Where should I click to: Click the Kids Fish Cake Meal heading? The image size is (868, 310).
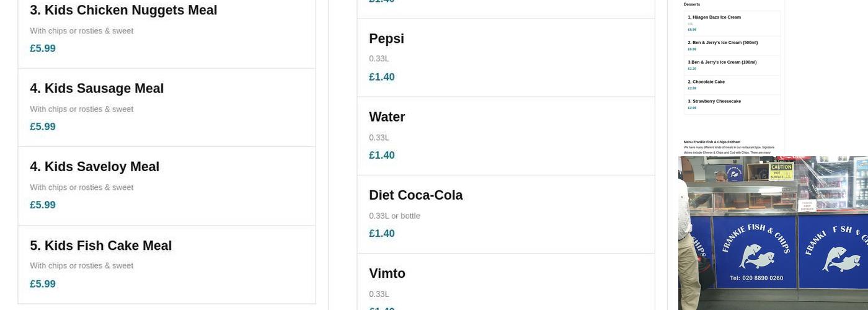100,246
